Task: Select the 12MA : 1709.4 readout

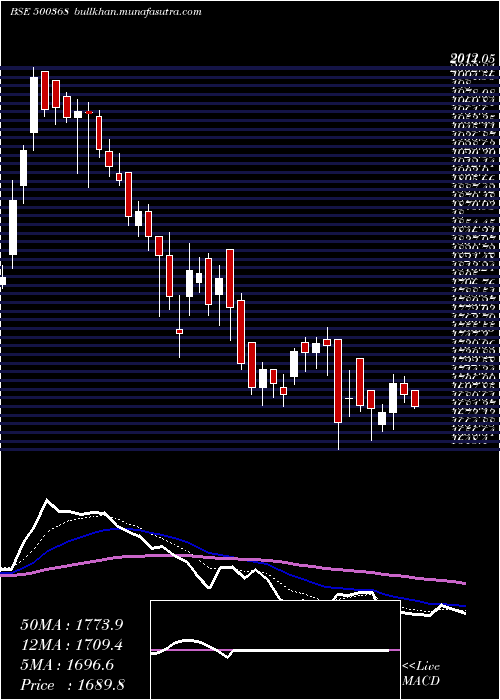Action: click(x=71, y=645)
